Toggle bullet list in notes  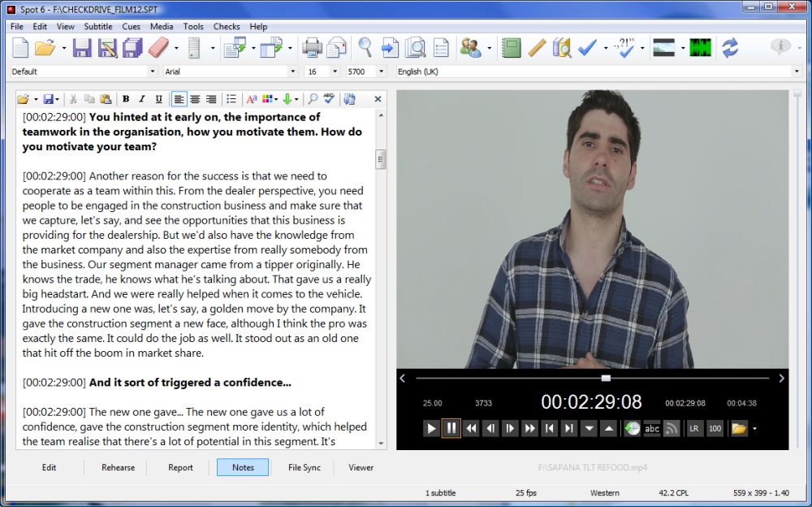(x=231, y=98)
